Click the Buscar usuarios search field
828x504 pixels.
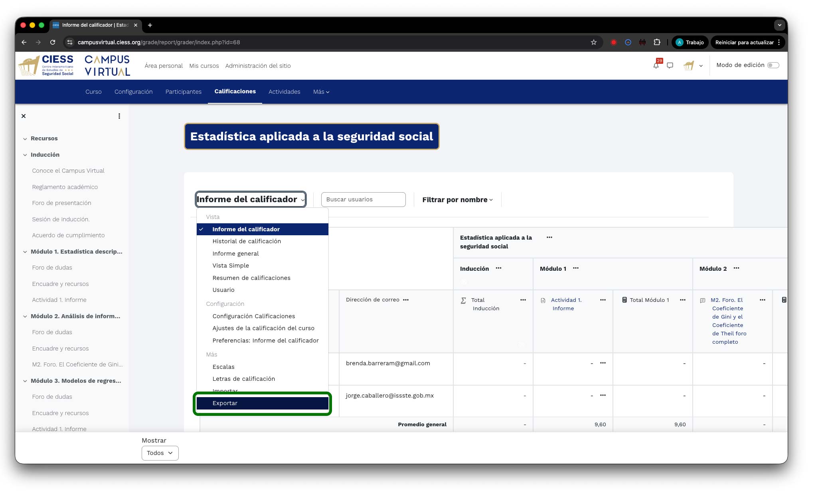click(x=363, y=199)
